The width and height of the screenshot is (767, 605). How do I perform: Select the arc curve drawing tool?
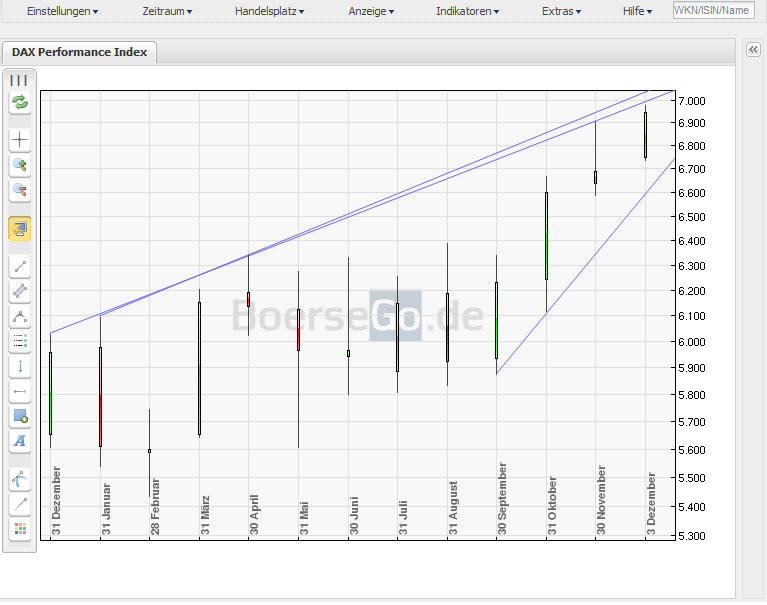coord(20,316)
